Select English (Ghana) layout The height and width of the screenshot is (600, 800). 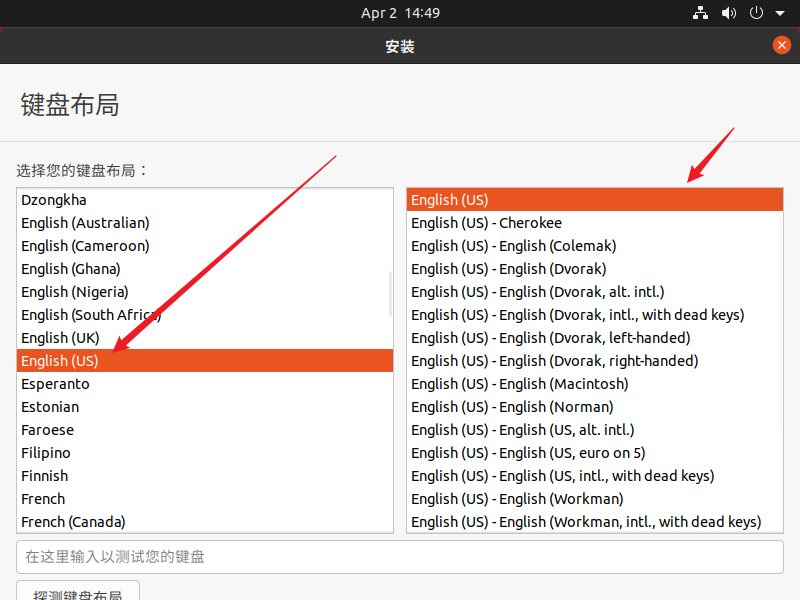[205, 269]
